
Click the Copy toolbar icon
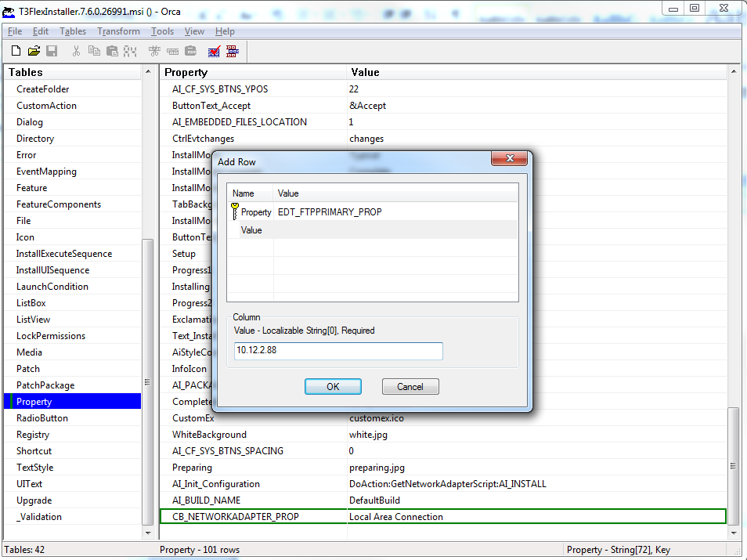point(94,51)
